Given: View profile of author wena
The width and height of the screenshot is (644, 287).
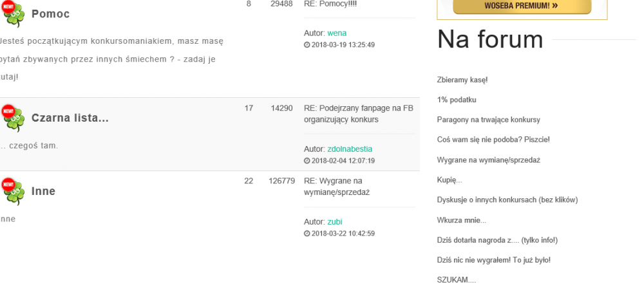Looking at the screenshot, I should point(337,33).
